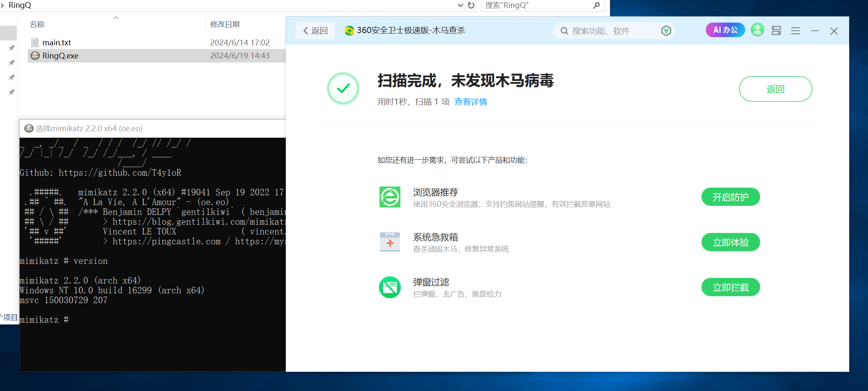The image size is (868, 391).
Task: Click the mimikatz console window title text
Action: point(89,128)
